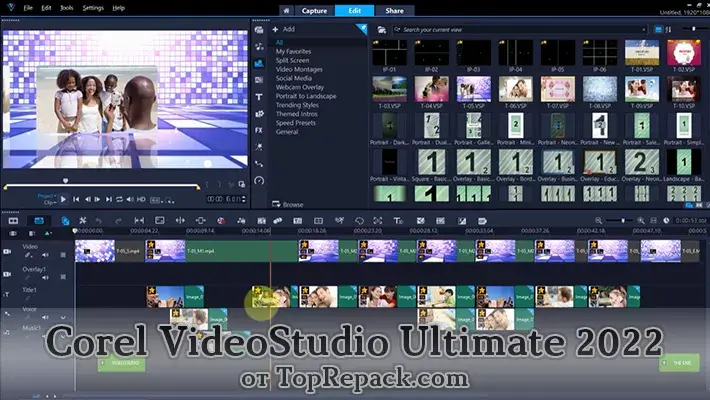Viewport: 710px width, 400px height.
Task: Select the Social Media category
Action: (293, 78)
